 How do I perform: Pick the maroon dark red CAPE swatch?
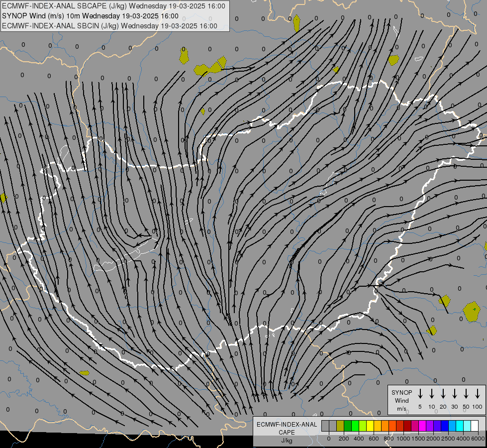tap(407, 426)
